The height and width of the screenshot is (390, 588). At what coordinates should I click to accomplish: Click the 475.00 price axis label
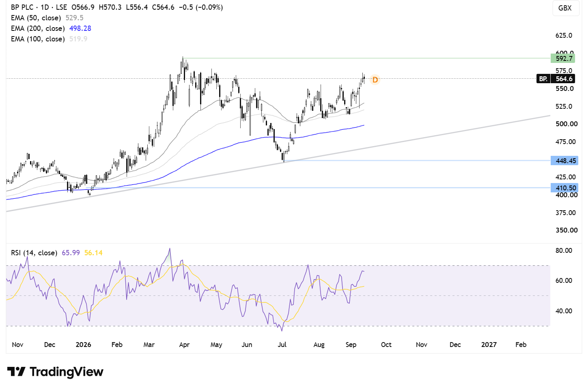tap(566, 142)
